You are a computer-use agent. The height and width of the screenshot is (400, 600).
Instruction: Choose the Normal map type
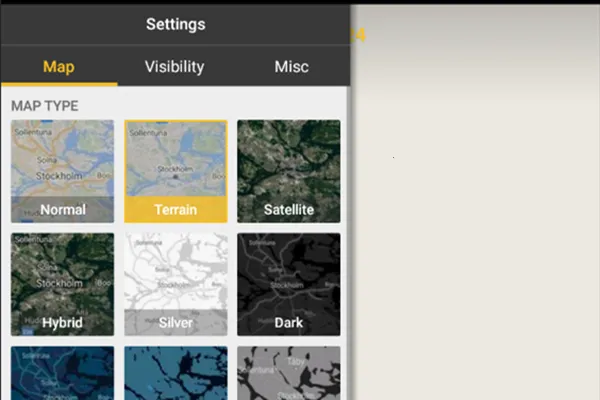click(62, 171)
